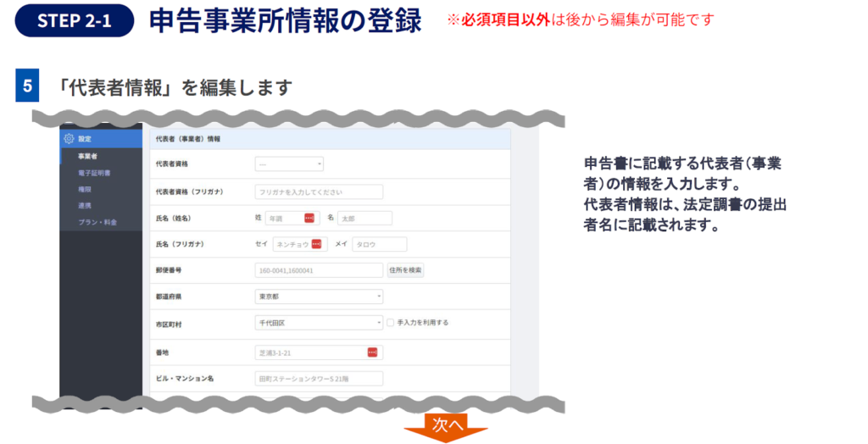
Task: Click the STEP 2-1 badge
Action: pos(75,22)
